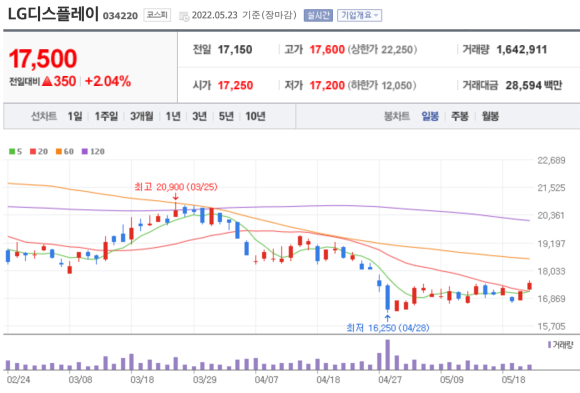Click the LG디스플레이 stock name

coord(53,14)
